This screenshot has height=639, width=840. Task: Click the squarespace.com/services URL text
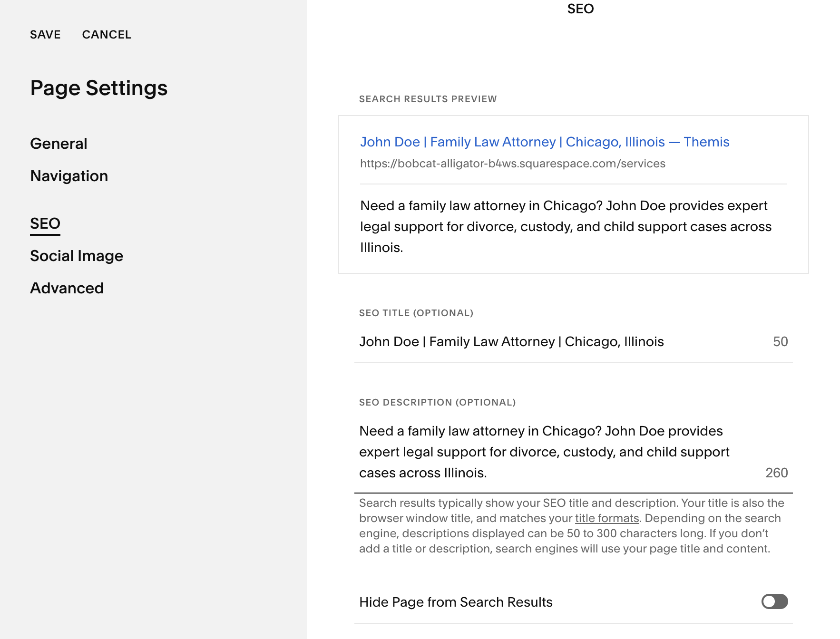(513, 163)
